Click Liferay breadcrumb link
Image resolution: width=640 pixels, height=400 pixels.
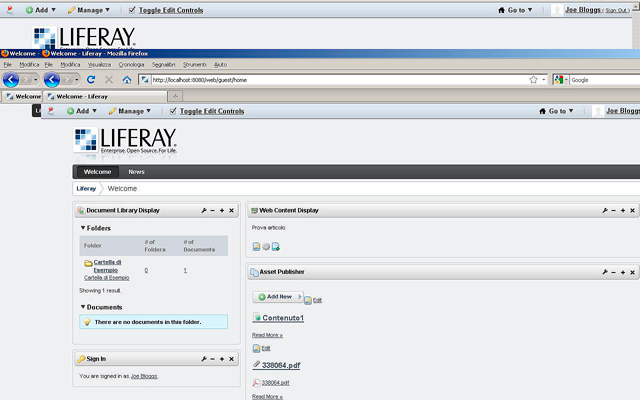[86, 189]
